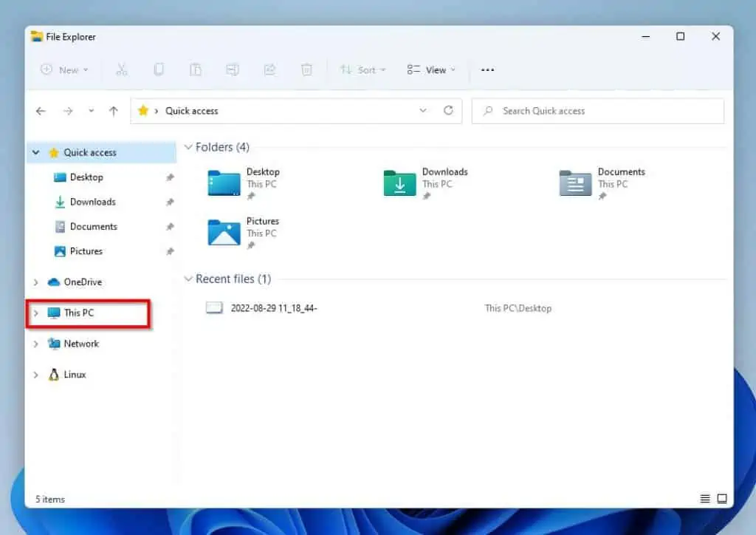Expand the address bar history dropdown
756x535 pixels.
[423, 111]
